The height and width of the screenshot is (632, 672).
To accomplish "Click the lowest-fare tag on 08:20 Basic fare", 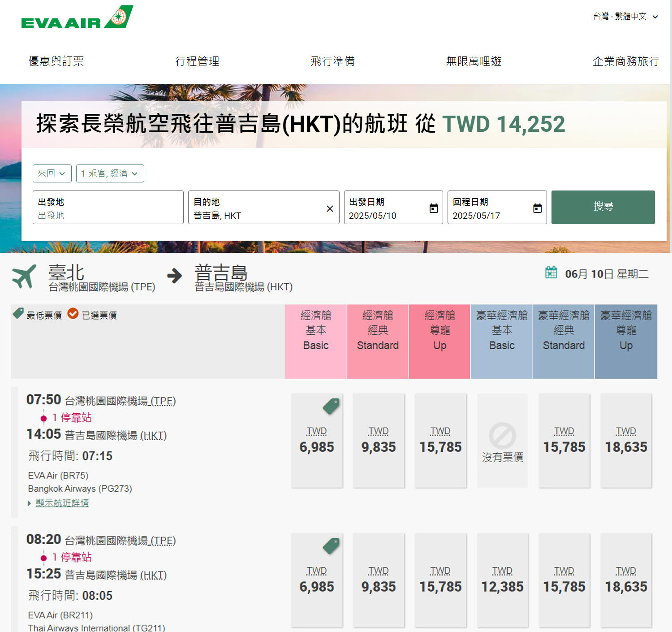I will coord(331,546).
